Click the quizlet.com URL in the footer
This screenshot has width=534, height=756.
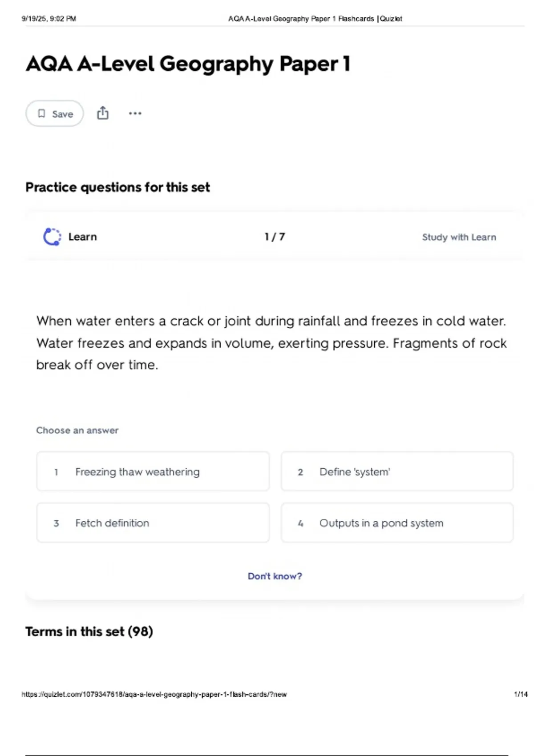tap(154, 694)
